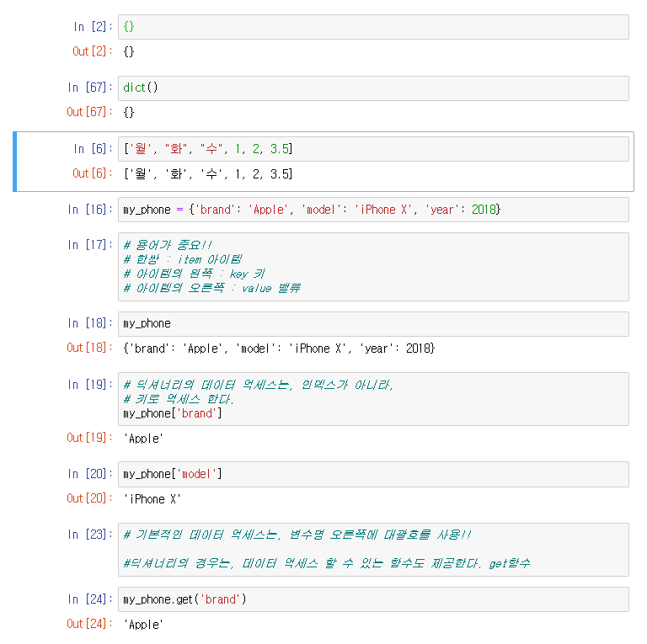This screenshot has width=647, height=644.
Task: Click the In [6]: prompt label
Action: 93,148
